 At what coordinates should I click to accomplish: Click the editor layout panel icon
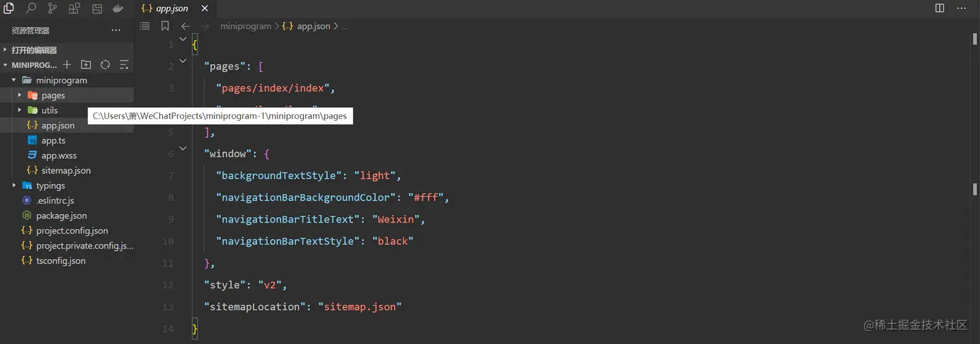[x=97, y=8]
